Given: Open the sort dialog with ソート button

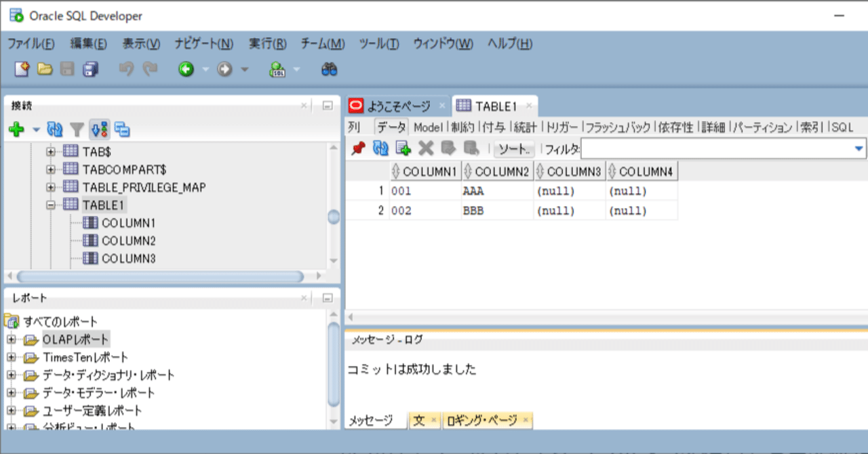Looking at the screenshot, I should (x=513, y=149).
